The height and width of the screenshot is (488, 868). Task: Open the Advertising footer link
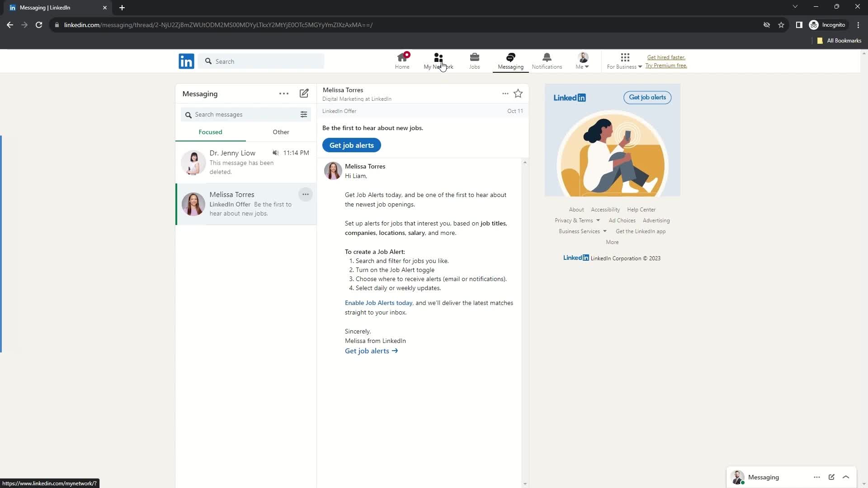(x=656, y=221)
